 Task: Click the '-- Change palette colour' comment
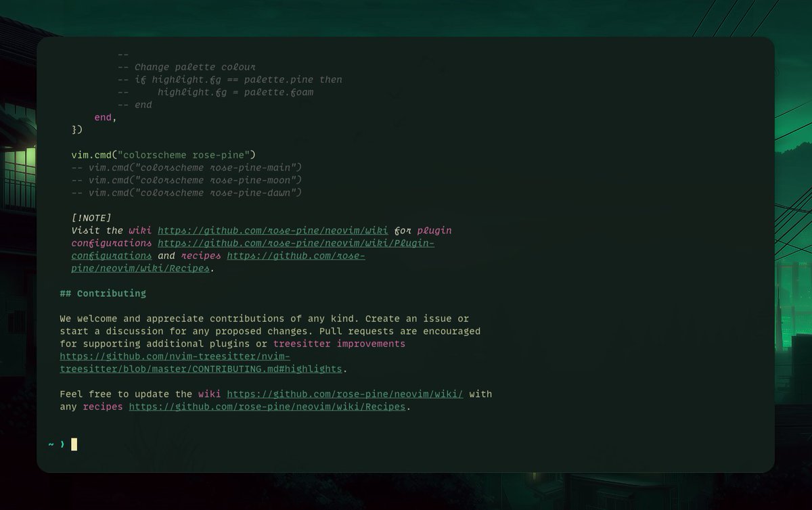click(186, 67)
